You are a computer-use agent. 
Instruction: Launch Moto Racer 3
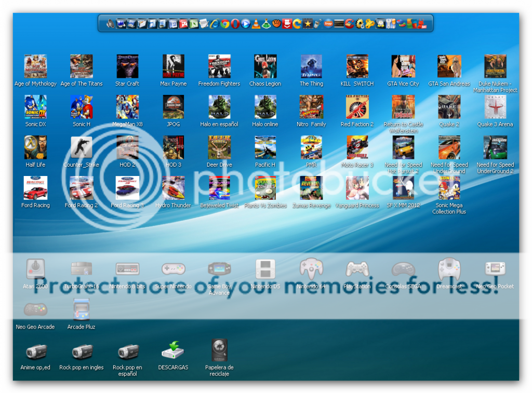pos(357,147)
